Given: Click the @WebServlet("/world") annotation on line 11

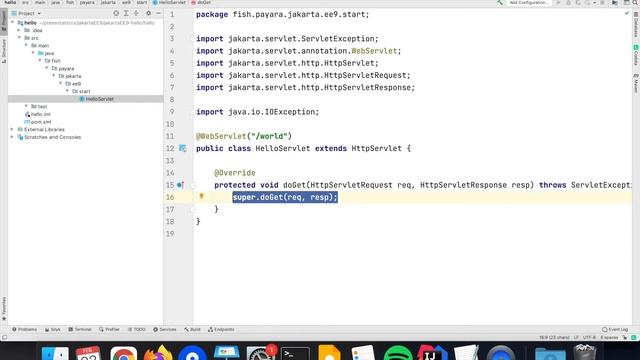Looking at the screenshot, I should [x=244, y=136].
